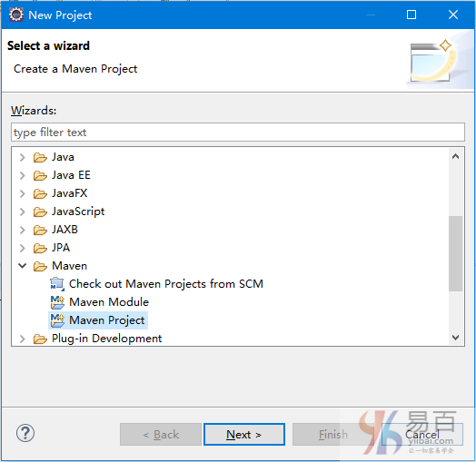The width and height of the screenshot is (476, 462).
Task: Expand the Java tree node
Action: click(x=22, y=157)
